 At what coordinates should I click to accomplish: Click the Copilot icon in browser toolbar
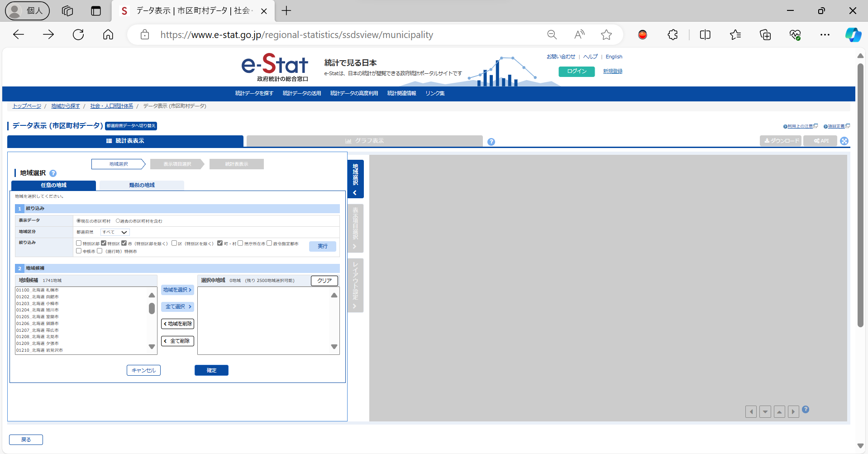point(853,35)
